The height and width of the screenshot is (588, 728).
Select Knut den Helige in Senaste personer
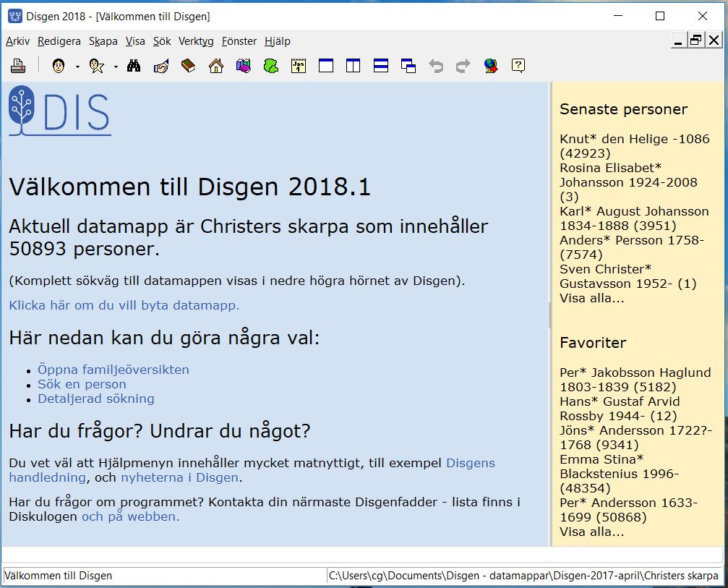[x=635, y=146]
